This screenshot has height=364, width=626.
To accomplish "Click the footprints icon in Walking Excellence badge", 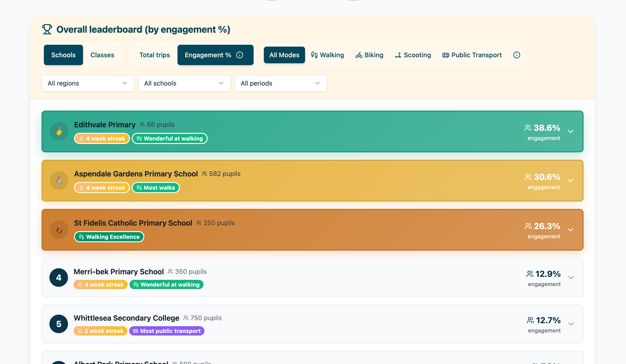I will pyautogui.click(x=81, y=237).
